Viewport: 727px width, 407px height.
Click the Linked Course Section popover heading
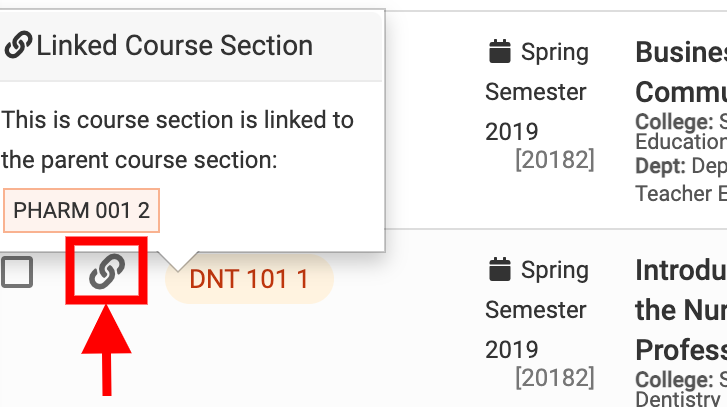pos(175,45)
